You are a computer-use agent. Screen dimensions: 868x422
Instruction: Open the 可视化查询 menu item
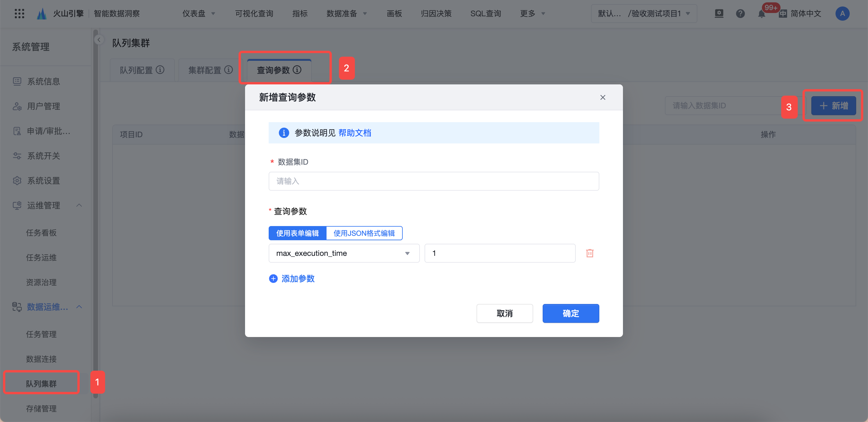coord(254,14)
